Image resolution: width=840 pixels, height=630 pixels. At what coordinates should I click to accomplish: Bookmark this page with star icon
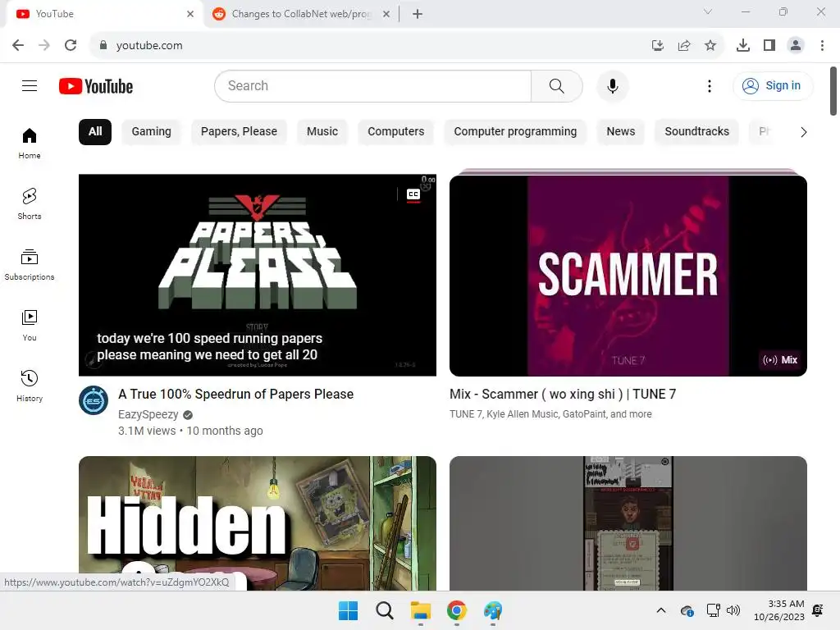pos(710,45)
